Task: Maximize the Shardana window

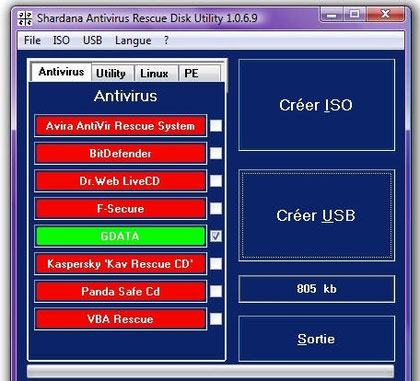Action: click(x=355, y=15)
